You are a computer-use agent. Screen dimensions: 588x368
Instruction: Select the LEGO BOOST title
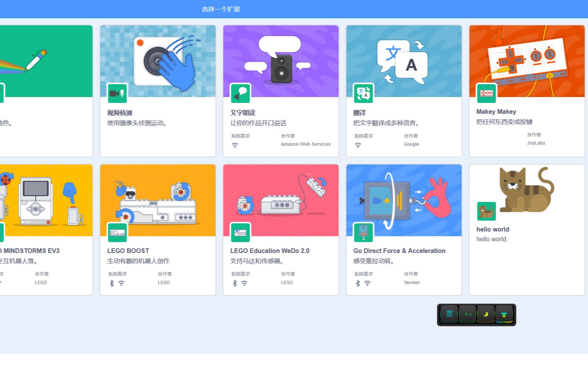point(128,251)
